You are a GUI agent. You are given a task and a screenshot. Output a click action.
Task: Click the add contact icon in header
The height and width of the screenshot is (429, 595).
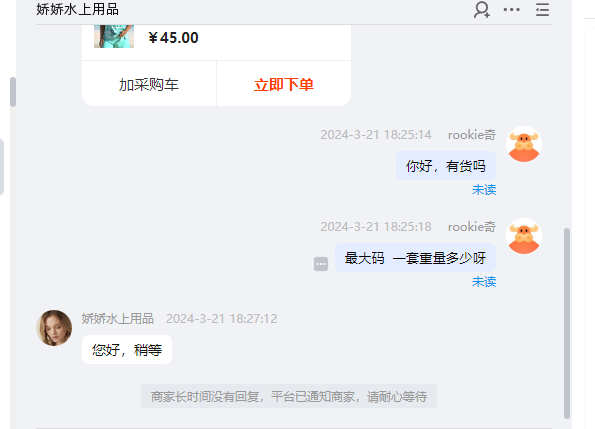tap(482, 9)
